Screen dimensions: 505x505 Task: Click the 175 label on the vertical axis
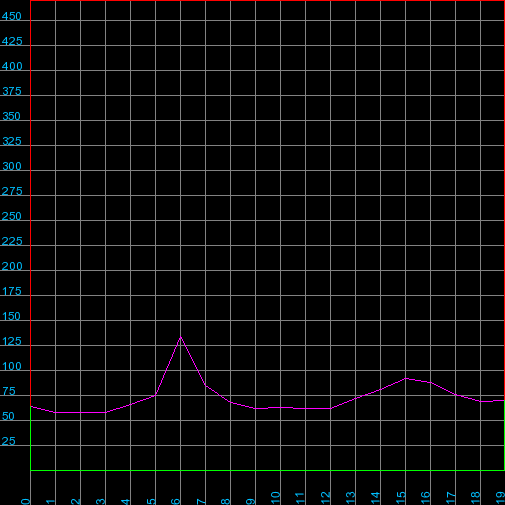12,291
